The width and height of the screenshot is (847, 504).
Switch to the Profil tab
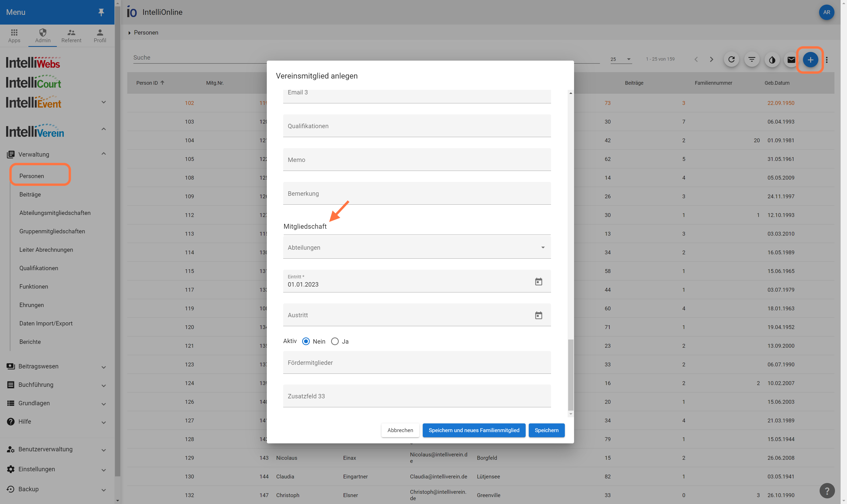(x=100, y=36)
